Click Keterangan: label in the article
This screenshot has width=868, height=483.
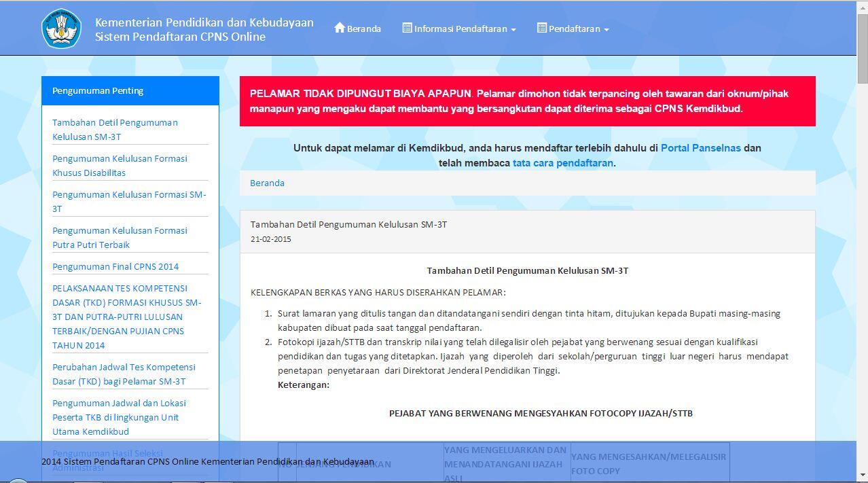[x=304, y=384]
